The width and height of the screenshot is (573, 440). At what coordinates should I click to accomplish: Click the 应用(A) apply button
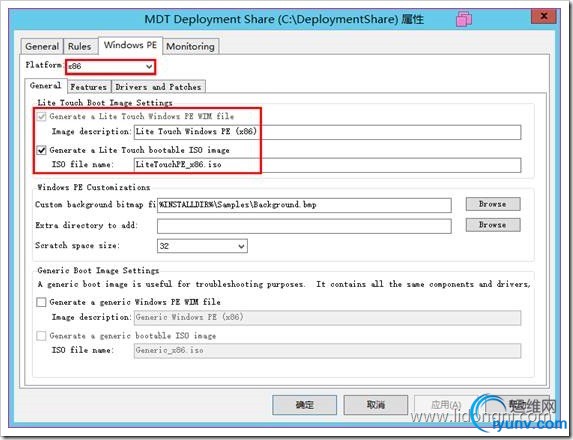(446, 405)
